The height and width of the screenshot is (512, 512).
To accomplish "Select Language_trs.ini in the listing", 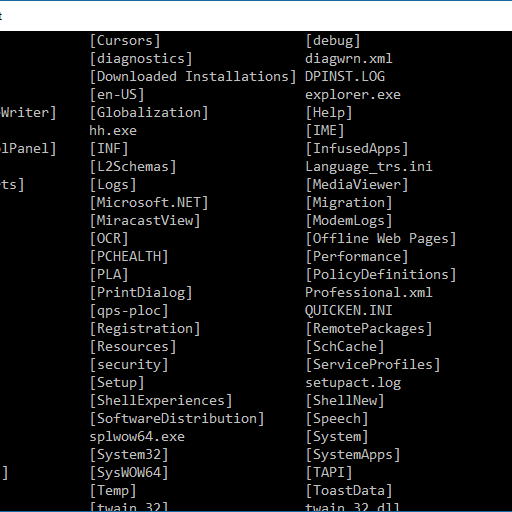I will (369, 166).
